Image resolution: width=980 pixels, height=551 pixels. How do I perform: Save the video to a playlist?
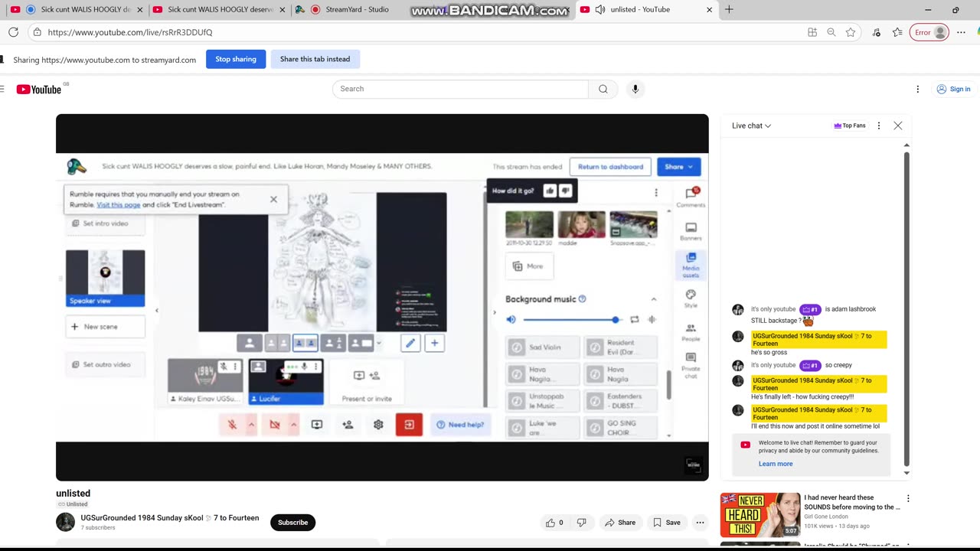[667, 523]
